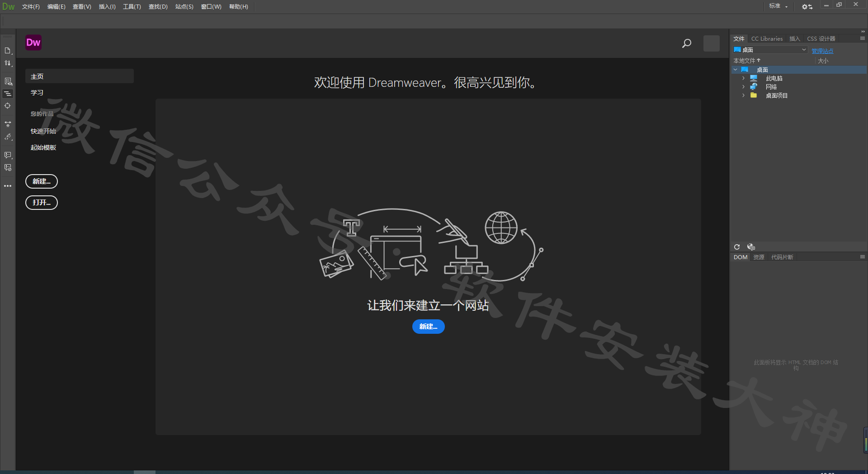Switch to the CC Libraries tab
868x474 pixels.
[x=767, y=39]
